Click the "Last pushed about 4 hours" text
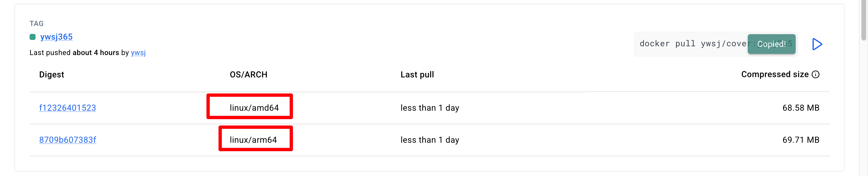The width and height of the screenshot is (868, 176). (x=74, y=53)
